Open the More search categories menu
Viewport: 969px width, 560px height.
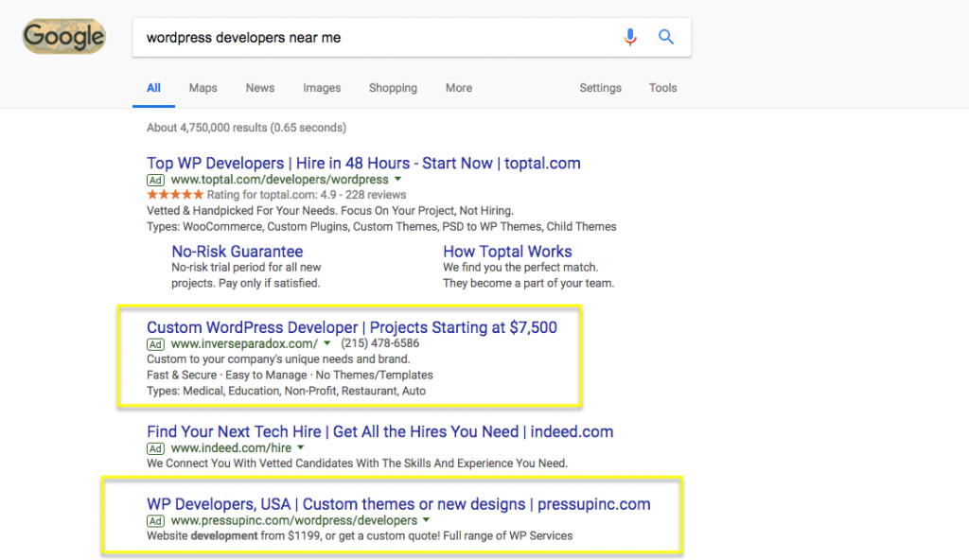[459, 88]
